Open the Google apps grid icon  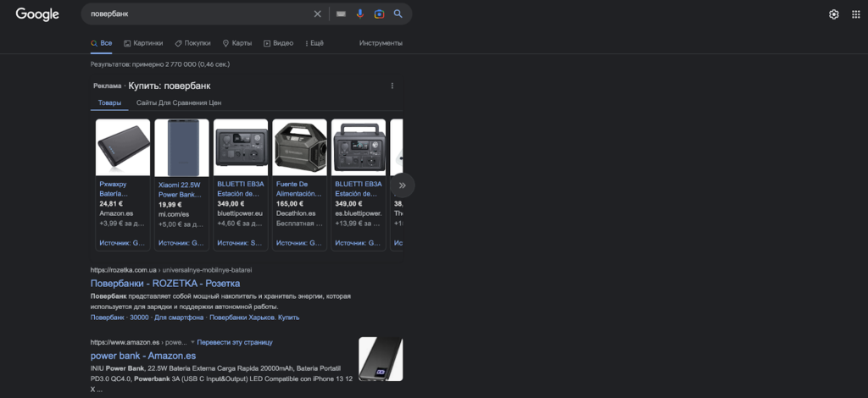856,14
